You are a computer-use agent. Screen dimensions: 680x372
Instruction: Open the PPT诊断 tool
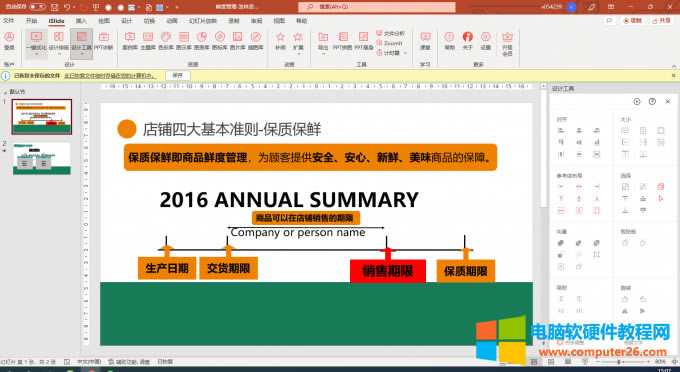[103, 40]
